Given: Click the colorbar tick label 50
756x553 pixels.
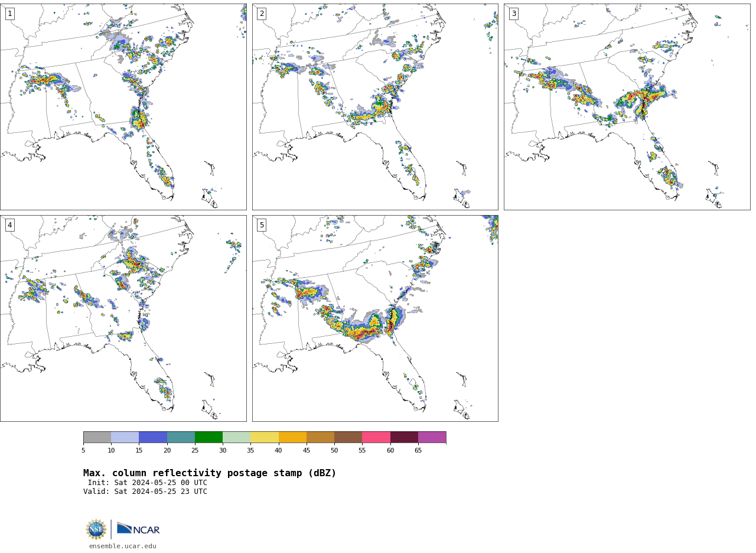Looking at the screenshot, I should pos(334,451).
